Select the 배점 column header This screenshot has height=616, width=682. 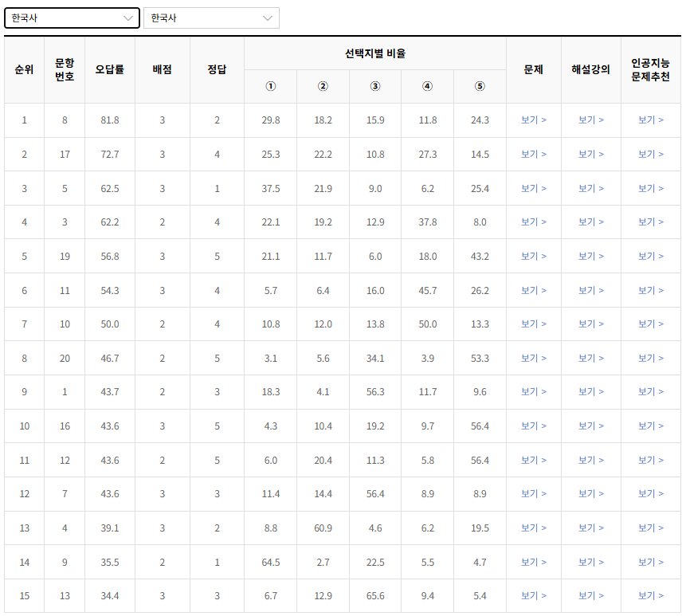coord(162,69)
